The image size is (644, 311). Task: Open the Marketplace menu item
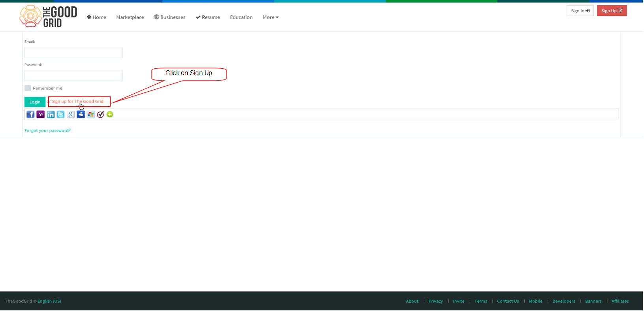[x=130, y=17]
